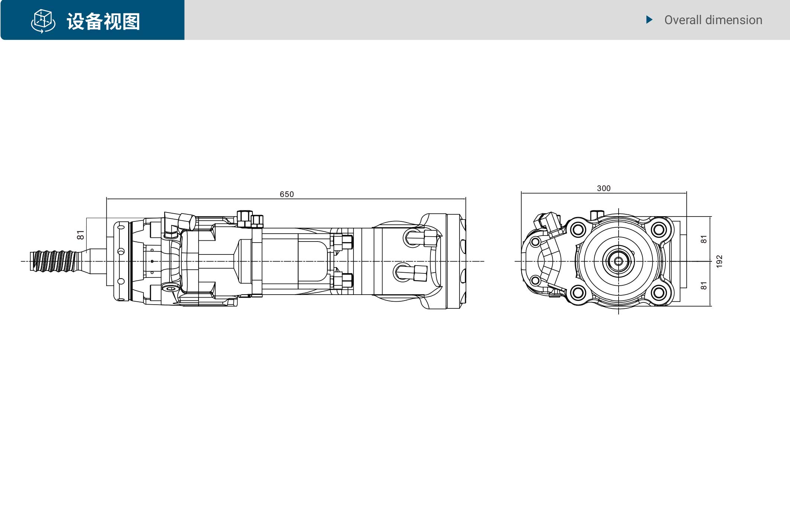The width and height of the screenshot is (790, 532).
Task: Click the 设备视图 heading text
Action: pyautogui.click(x=103, y=21)
